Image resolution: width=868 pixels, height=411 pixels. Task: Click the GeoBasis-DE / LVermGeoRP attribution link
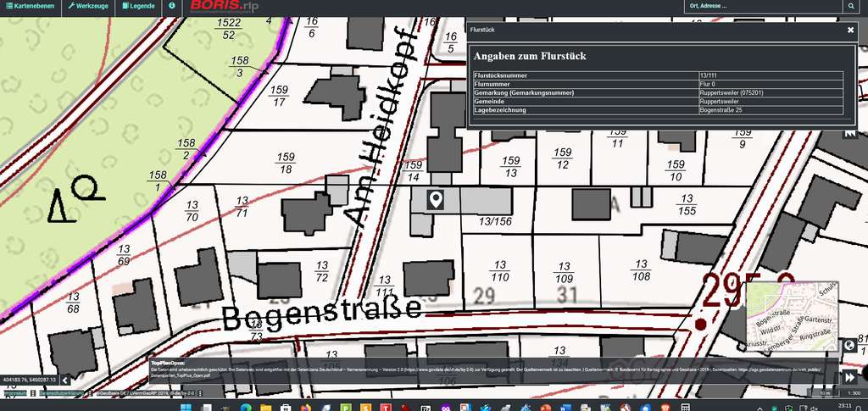[x=146, y=393]
